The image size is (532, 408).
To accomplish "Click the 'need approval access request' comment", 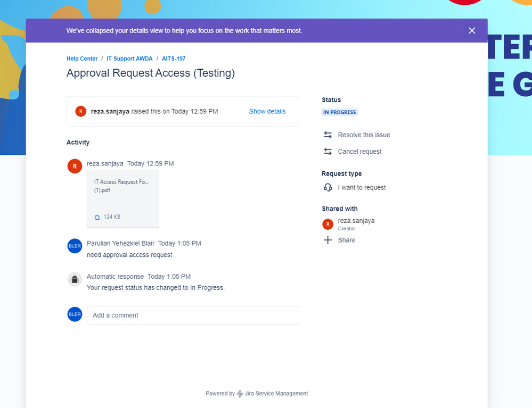I will (x=129, y=255).
